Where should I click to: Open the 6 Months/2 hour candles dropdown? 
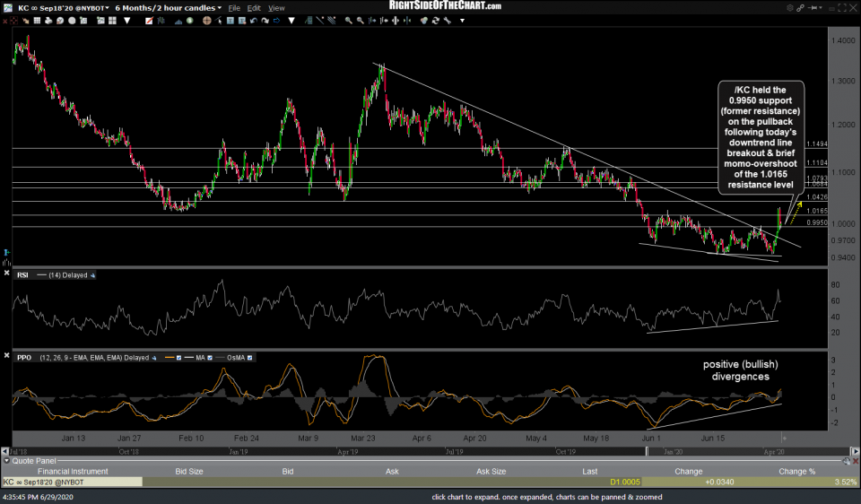(x=166, y=7)
